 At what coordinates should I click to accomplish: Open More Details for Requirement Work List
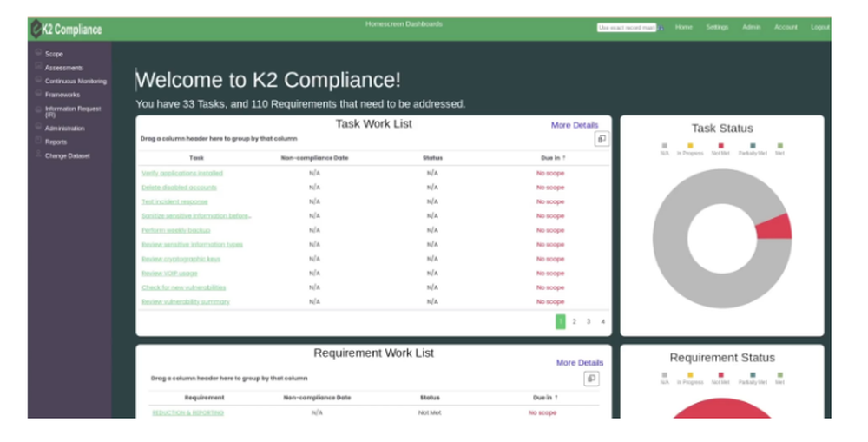click(580, 363)
